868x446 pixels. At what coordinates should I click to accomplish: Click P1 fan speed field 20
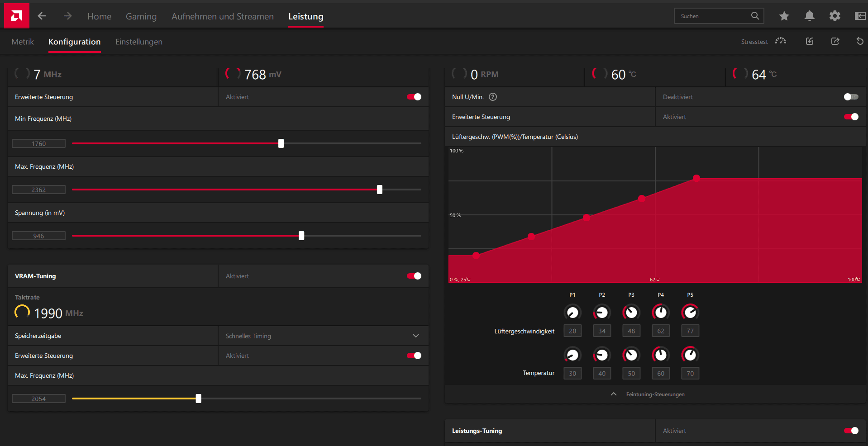pos(572,331)
